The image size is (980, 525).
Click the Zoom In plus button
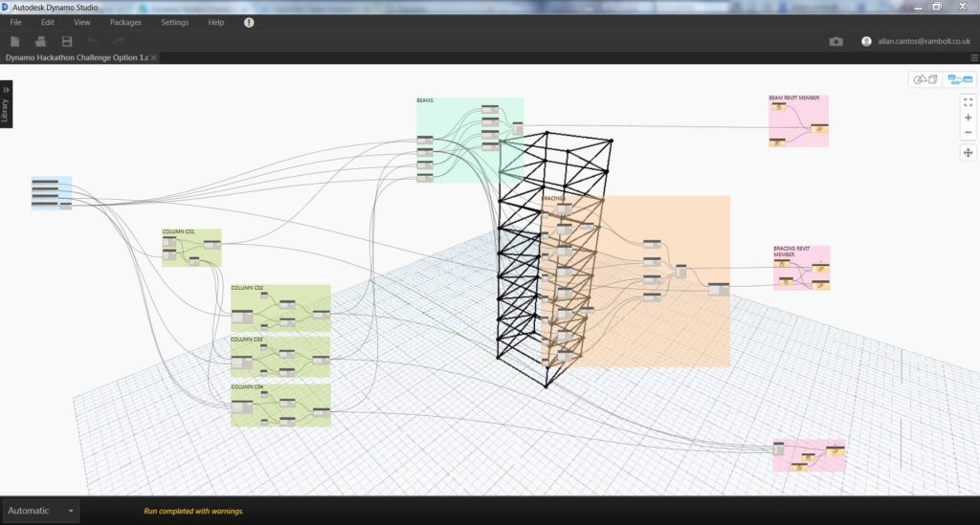click(968, 118)
